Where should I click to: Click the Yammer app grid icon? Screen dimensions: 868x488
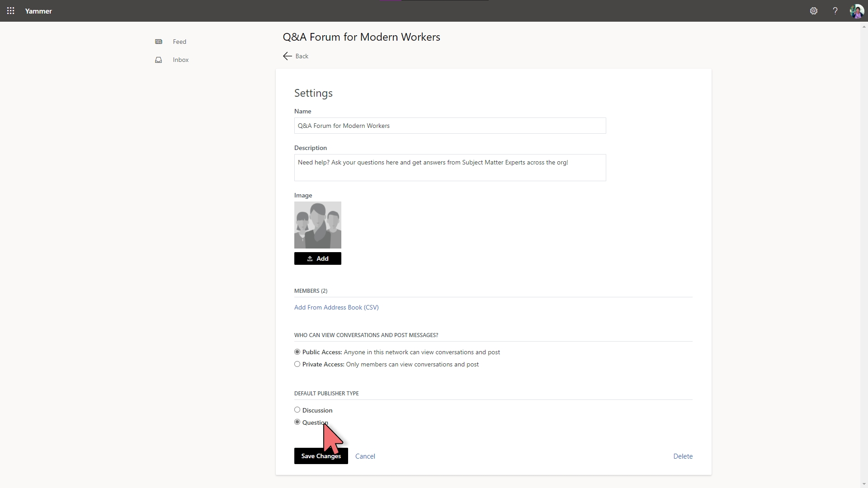[11, 11]
